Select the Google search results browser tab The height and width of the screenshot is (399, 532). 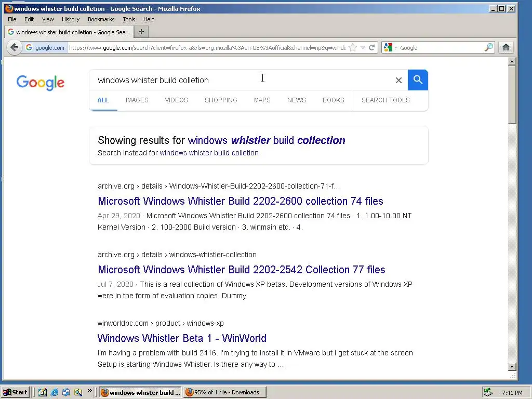(69, 32)
